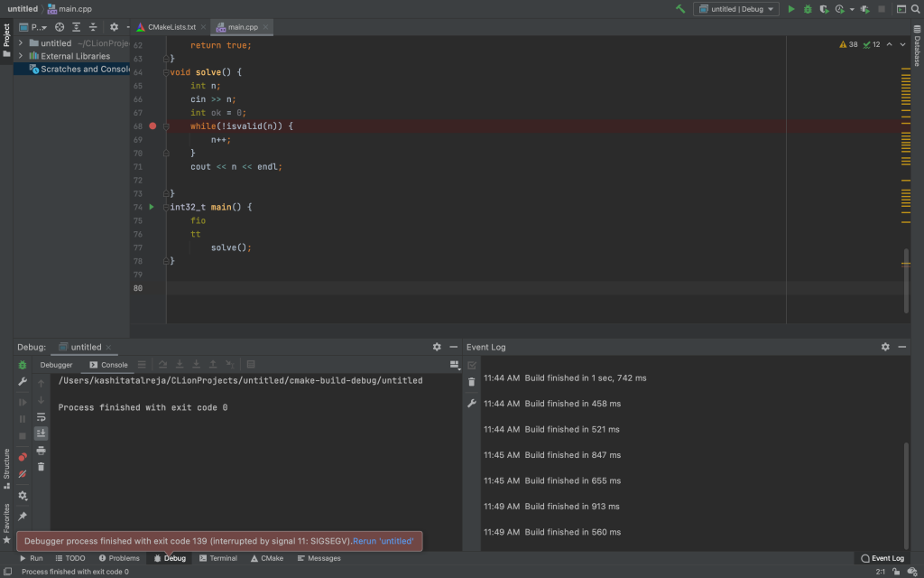Close the CMakeLists.txt tab
The image size is (924, 578).
click(203, 27)
